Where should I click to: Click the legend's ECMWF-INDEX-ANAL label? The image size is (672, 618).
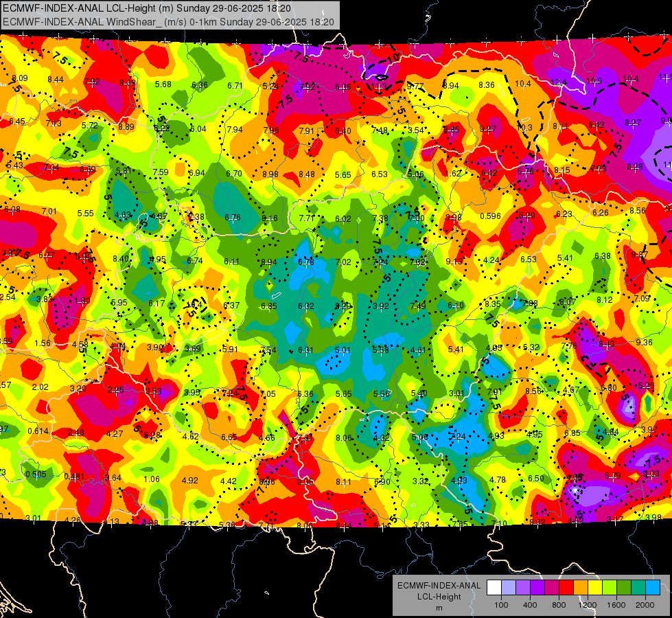point(439,586)
